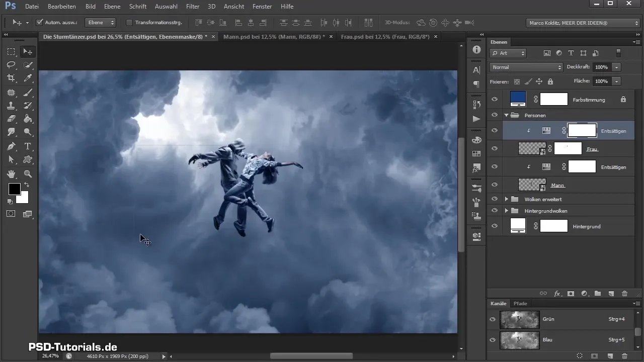Select the Blau channel
Image resolution: width=644 pixels, height=362 pixels.
(x=562, y=340)
